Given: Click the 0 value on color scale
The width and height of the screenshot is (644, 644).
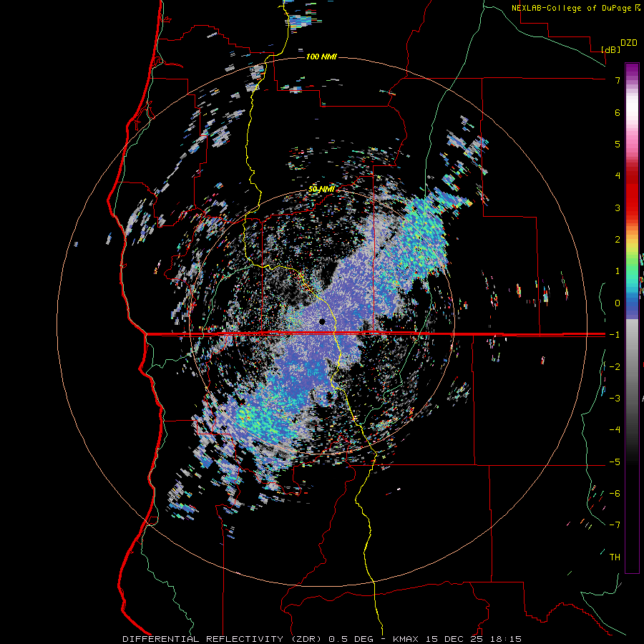Looking at the screenshot, I should [x=618, y=303].
